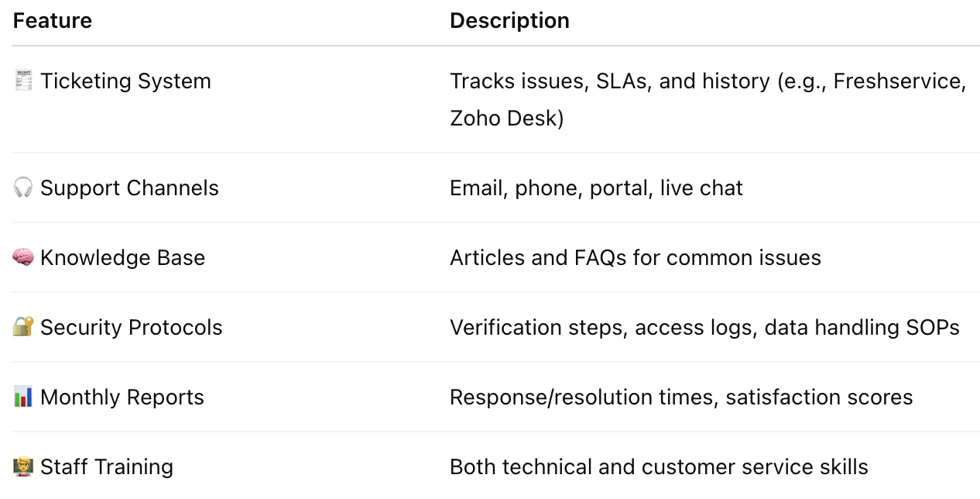
Task: Click the bar chart icon beside Monthly Reports
Action: tap(23, 397)
